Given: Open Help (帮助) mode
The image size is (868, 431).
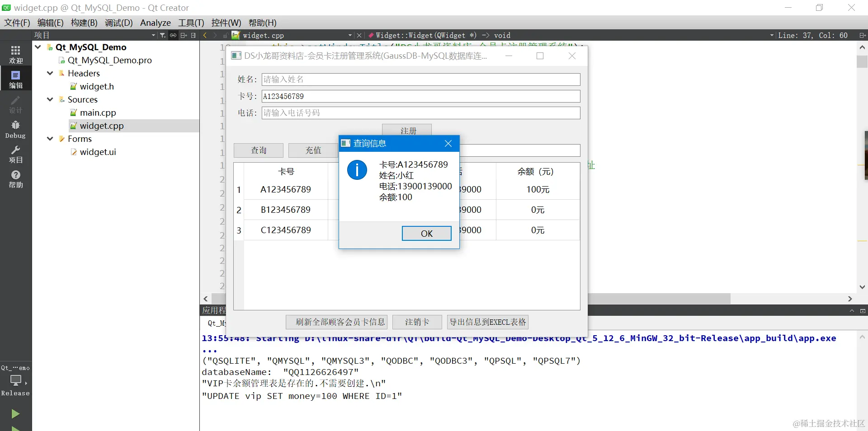Looking at the screenshot, I should [16, 179].
